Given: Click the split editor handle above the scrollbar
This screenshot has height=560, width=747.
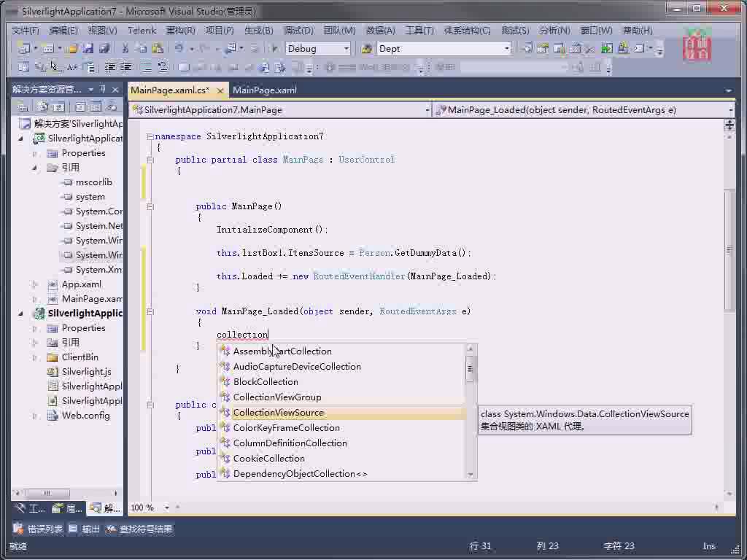Looking at the screenshot, I should pyautogui.click(x=729, y=125).
